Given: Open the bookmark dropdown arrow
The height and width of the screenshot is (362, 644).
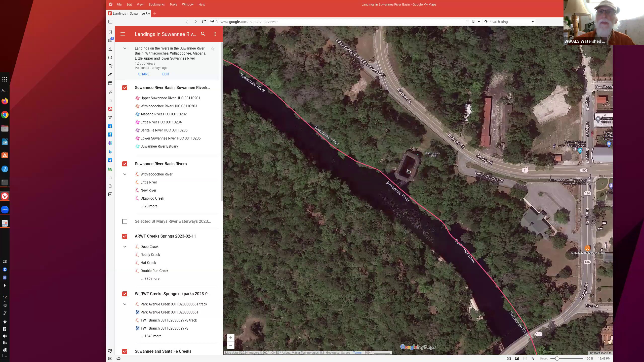Looking at the screenshot, I should point(479,22).
